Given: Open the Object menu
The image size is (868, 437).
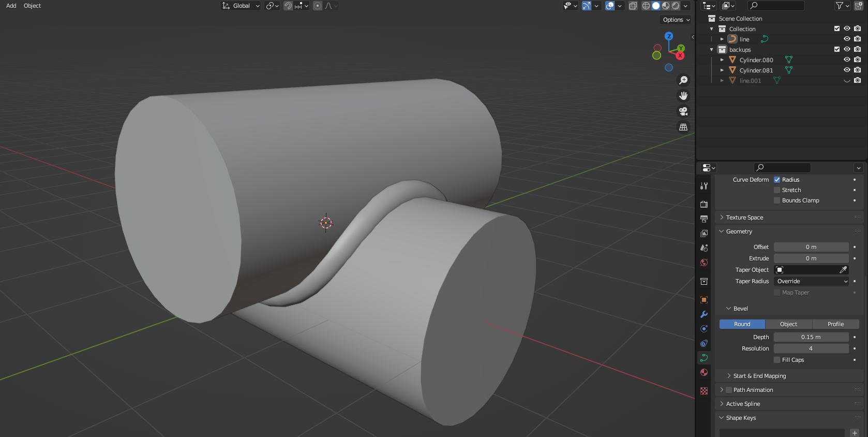Looking at the screenshot, I should pos(32,6).
